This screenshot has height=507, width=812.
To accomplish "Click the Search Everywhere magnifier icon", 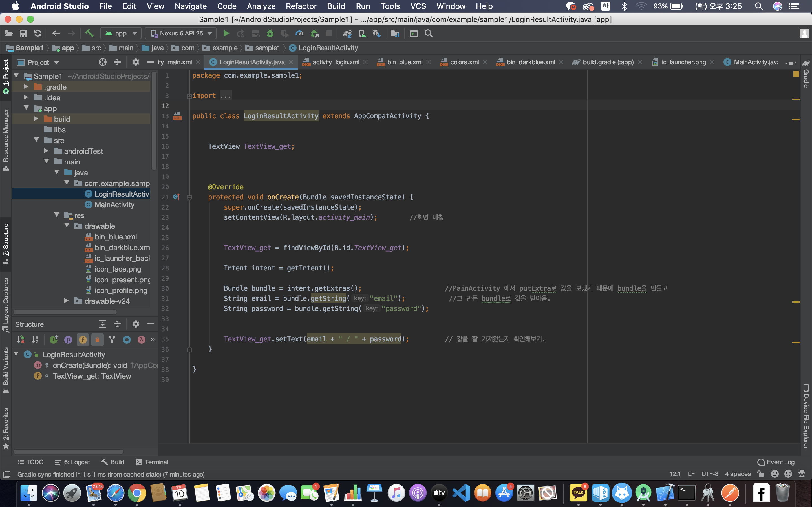I will tap(428, 34).
